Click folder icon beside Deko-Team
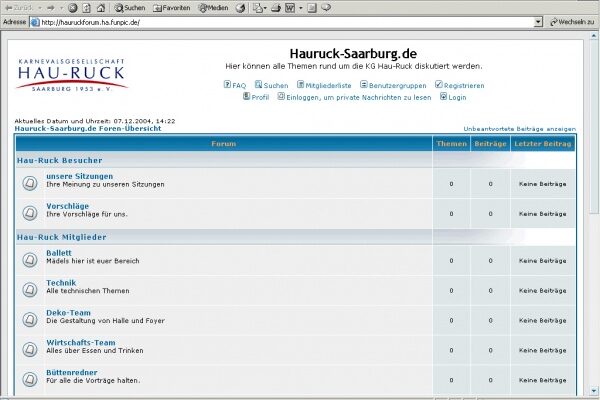Image resolution: width=600 pixels, height=400 pixels. point(29,320)
